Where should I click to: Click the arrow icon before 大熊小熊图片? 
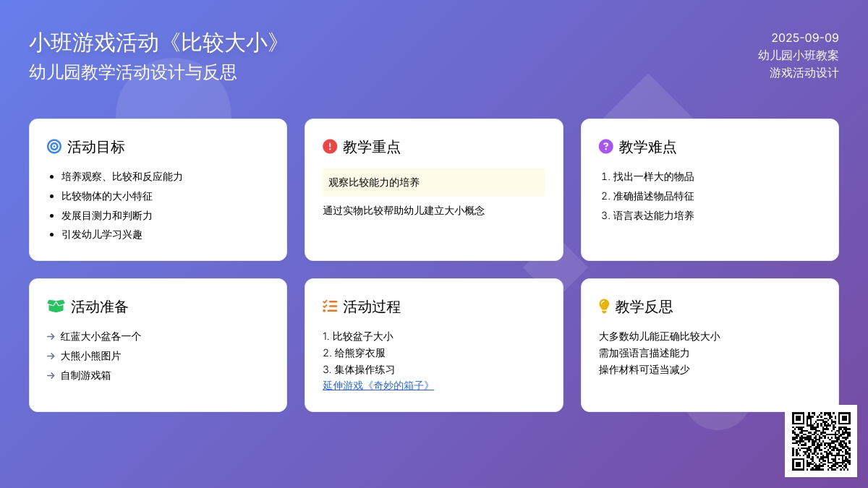[51, 356]
